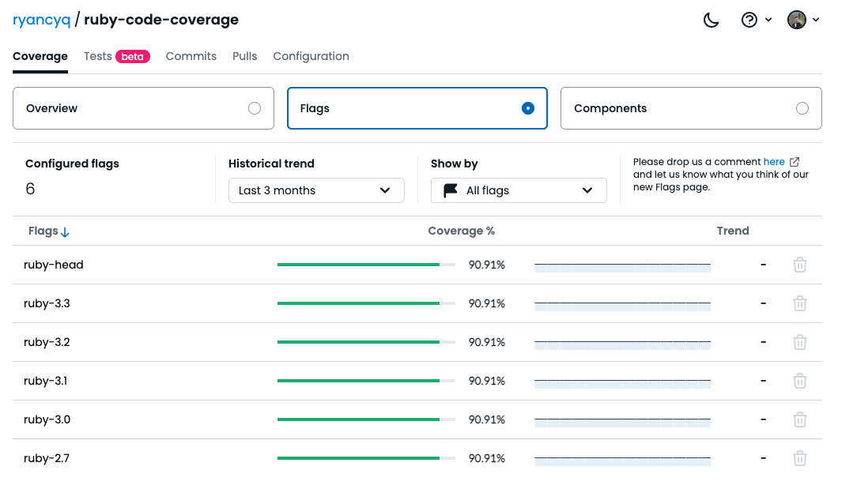
Task: Click the ruby-head coverage progress bar
Action: [366, 265]
